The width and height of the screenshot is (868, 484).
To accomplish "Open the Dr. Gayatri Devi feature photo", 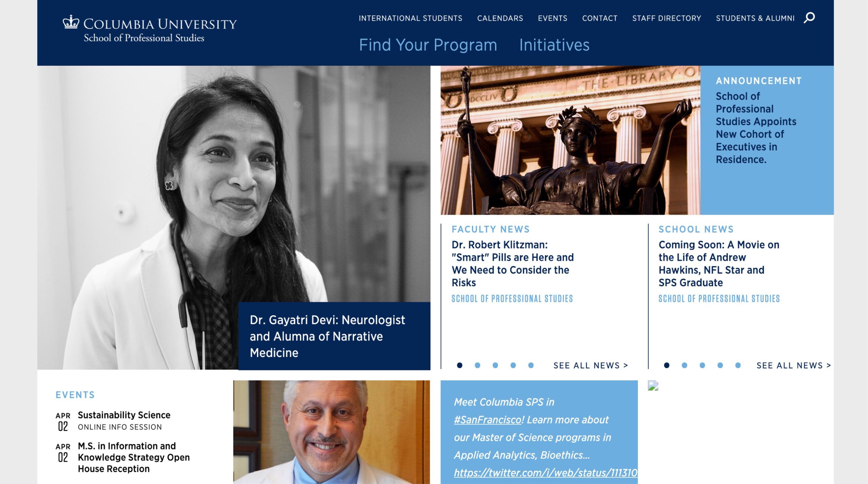I will [234, 217].
